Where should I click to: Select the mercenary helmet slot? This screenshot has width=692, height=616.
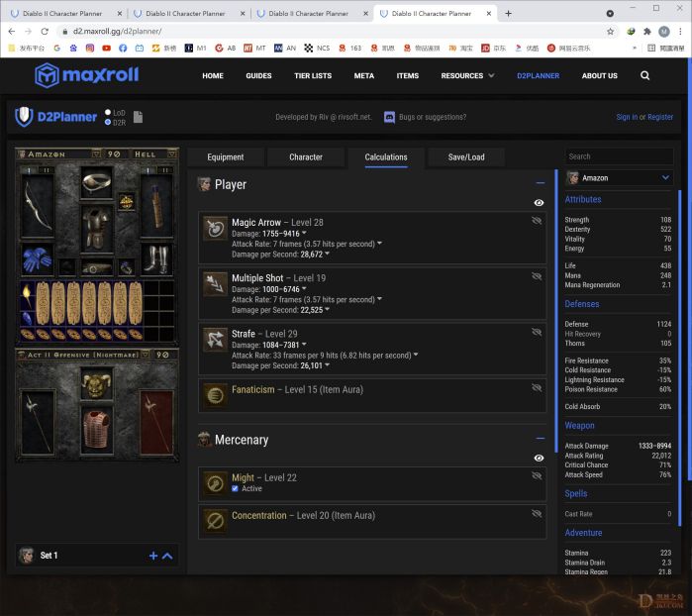97,385
